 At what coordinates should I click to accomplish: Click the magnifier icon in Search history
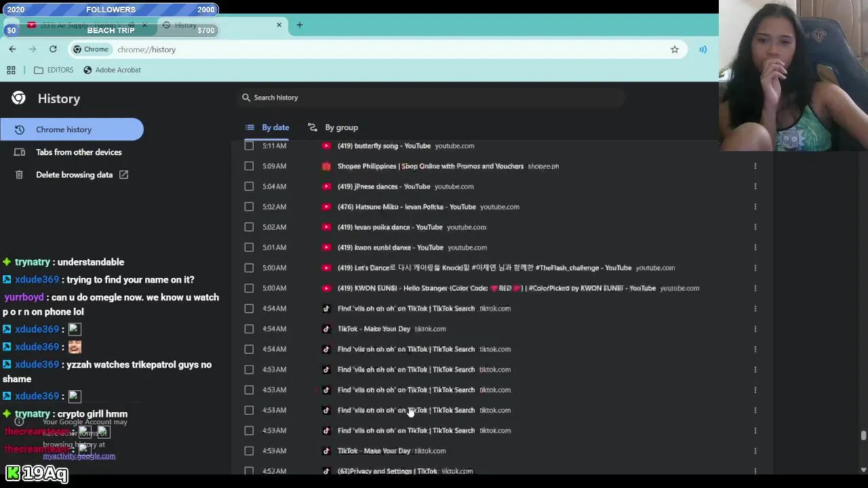click(x=246, y=98)
